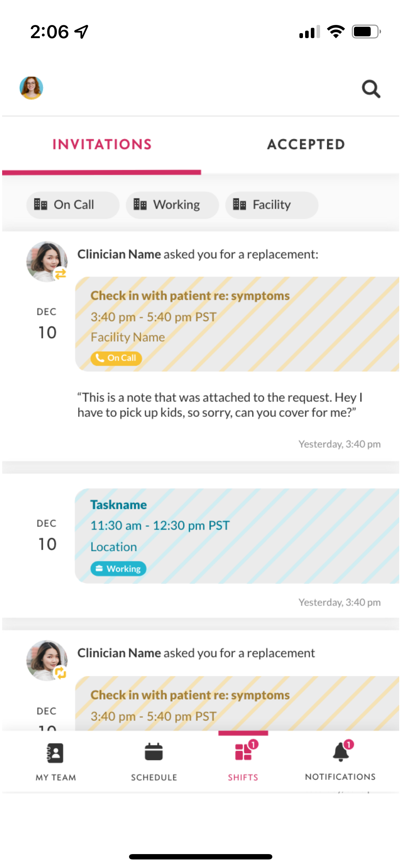Image resolution: width=401 pixels, height=868 pixels.
Task: Toggle the Working filter chip
Action: [172, 205]
